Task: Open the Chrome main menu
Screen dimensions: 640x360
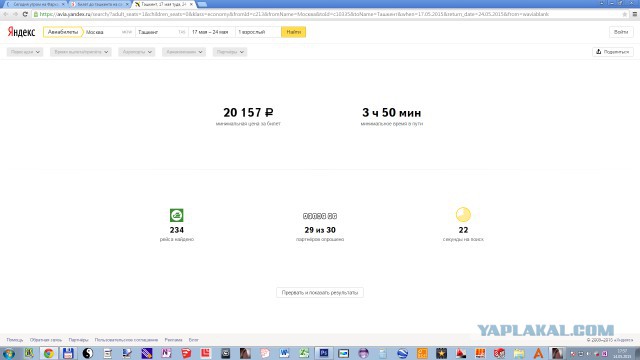Action: tap(635, 14)
